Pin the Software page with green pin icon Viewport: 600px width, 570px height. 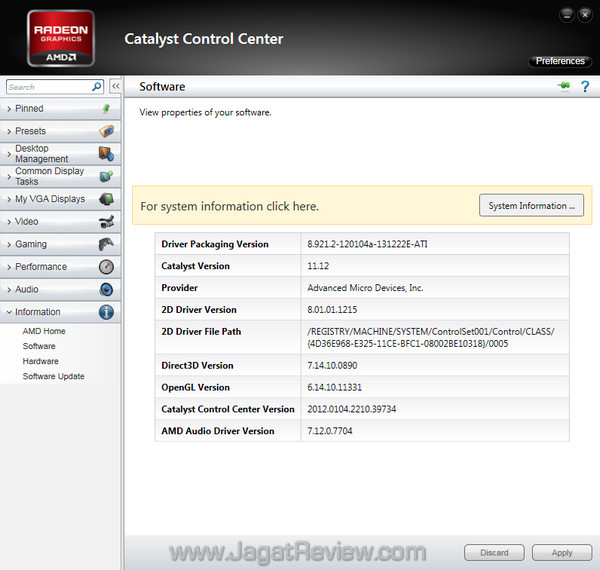coord(564,86)
